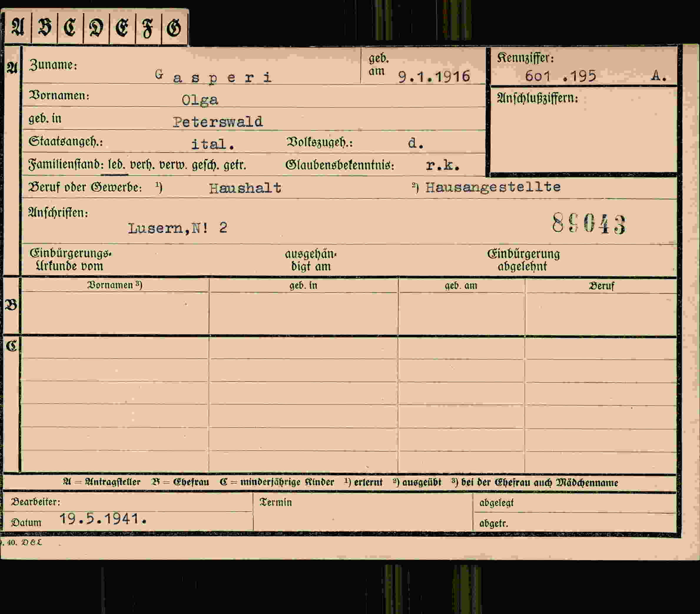
Task: Click the practiced occupation 'Hausangestellte'
Action: point(493,187)
